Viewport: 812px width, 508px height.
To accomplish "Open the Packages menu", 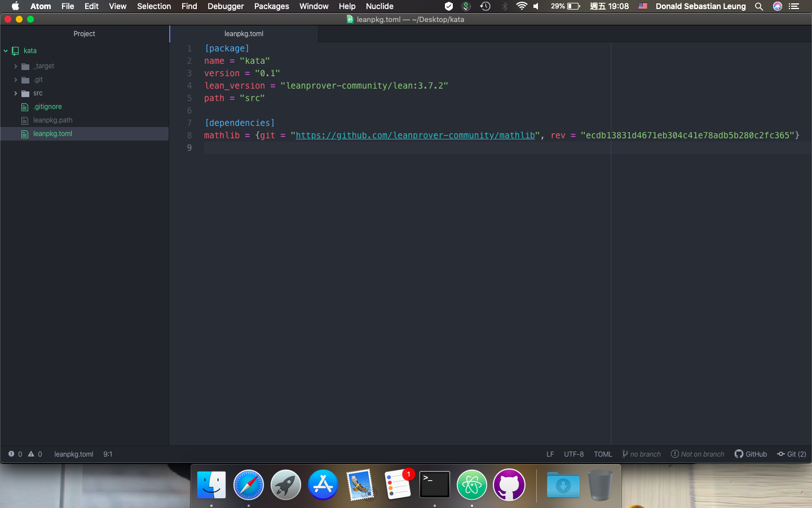I will 271,6.
